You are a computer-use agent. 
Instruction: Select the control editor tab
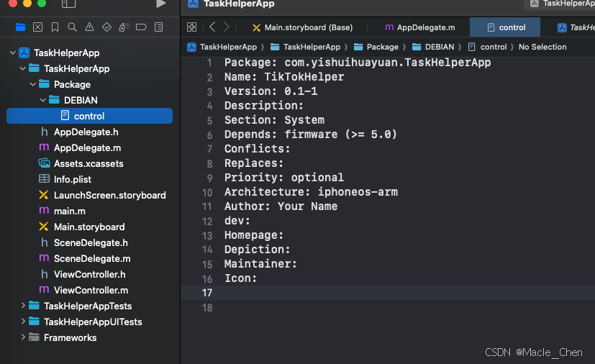pyautogui.click(x=504, y=27)
